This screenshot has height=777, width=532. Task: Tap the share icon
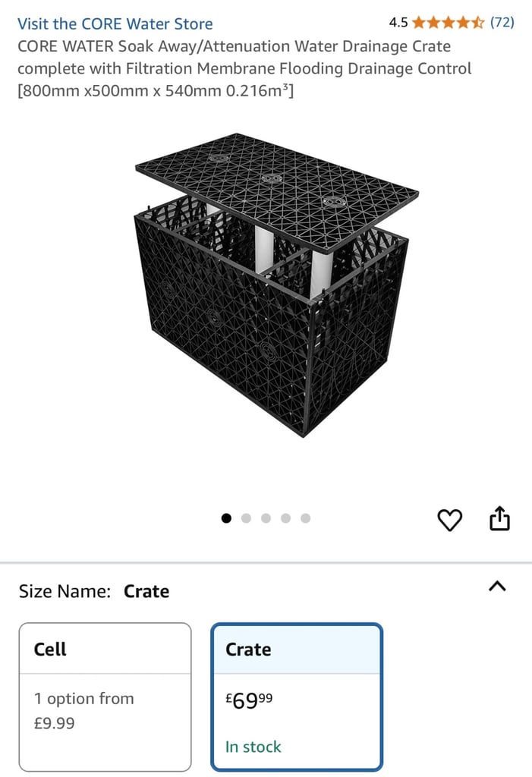pyautogui.click(x=499, y=518)
